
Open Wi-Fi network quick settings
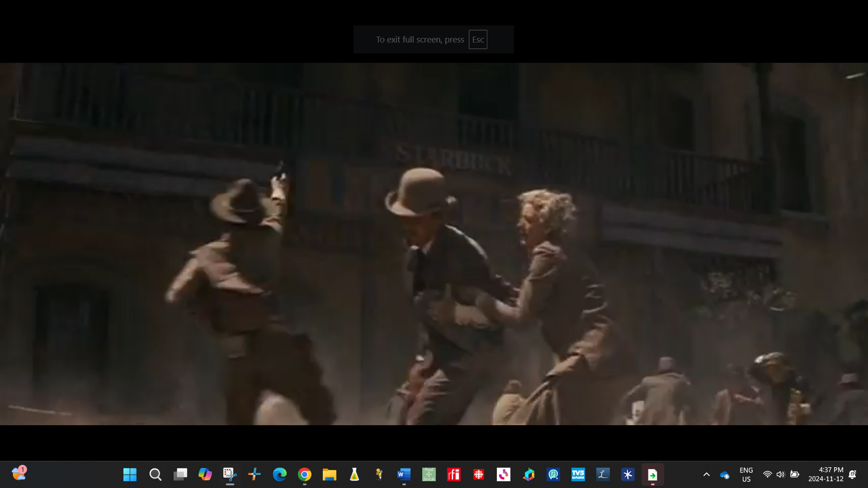tap(767, 474)
